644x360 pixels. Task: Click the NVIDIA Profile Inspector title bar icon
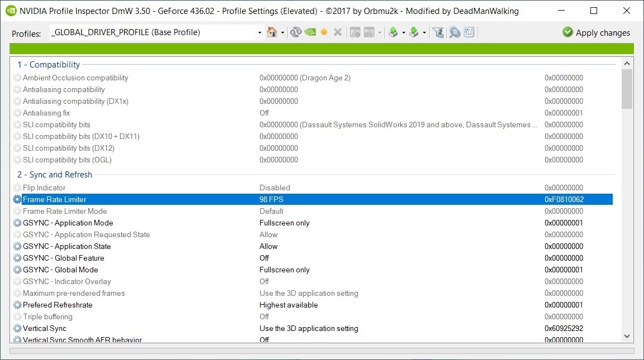tap(11, 11)
